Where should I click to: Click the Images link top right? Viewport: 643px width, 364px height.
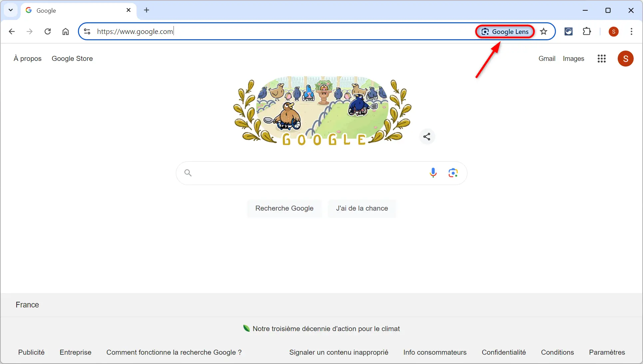(x=573, y=58)
